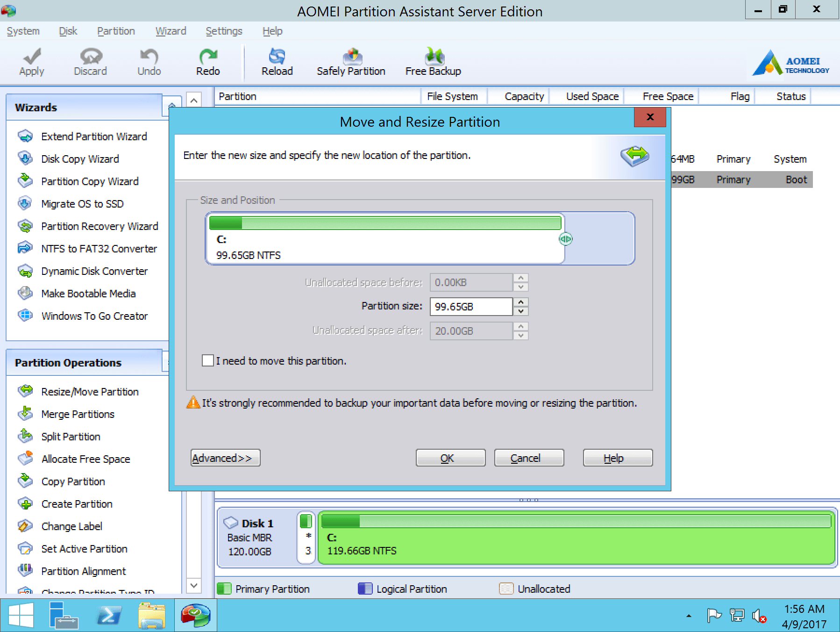Viewport: 840px width, 632px height.
Task: Select Merge Partitions operation
Action: click(x=66, y=414)
